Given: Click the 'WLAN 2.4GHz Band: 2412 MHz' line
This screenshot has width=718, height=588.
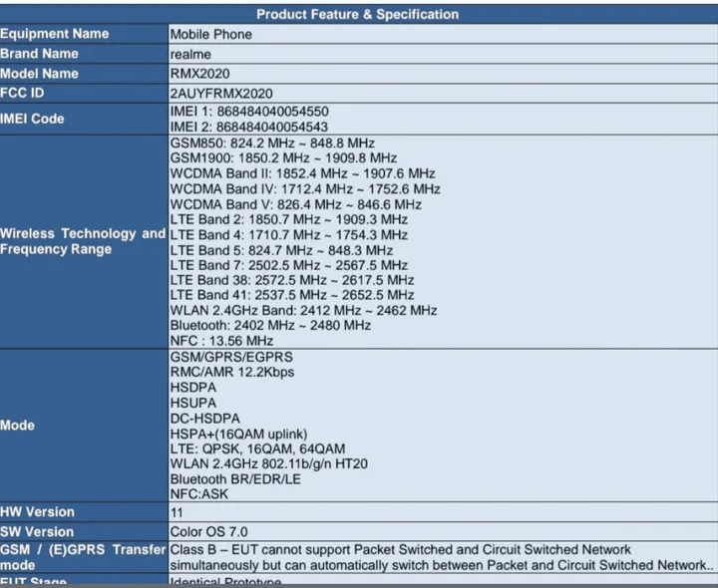Looking at the screenshot, I should (x=303, y=311).
